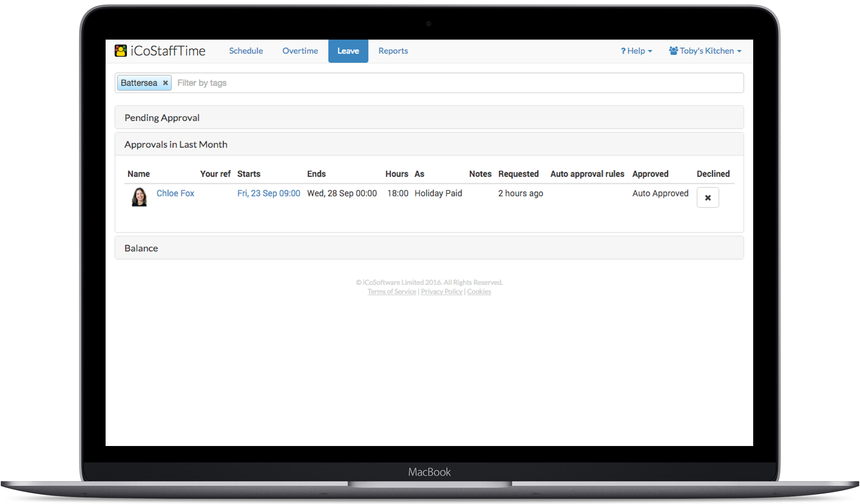Image resolution: width=860 pixels, height=504 pixels.
Task: Click the Wed, 28 Sep 00:00 end cell
Action: click(342, 193)
